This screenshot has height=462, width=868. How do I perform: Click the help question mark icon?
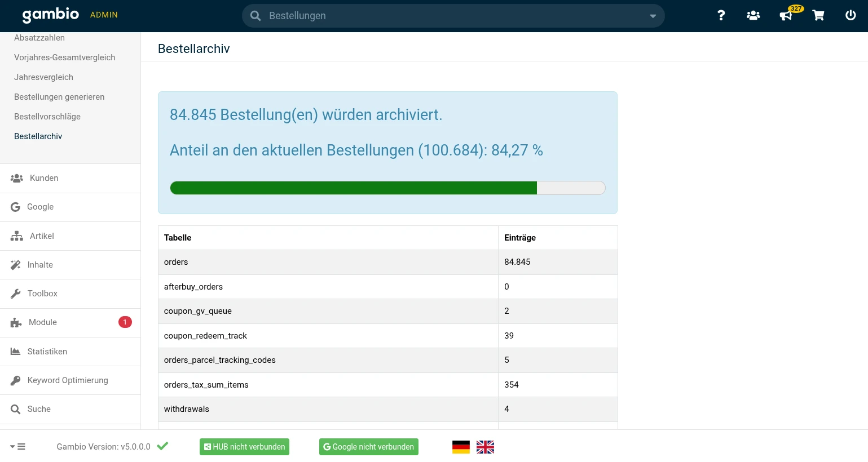tap(721, 16)
